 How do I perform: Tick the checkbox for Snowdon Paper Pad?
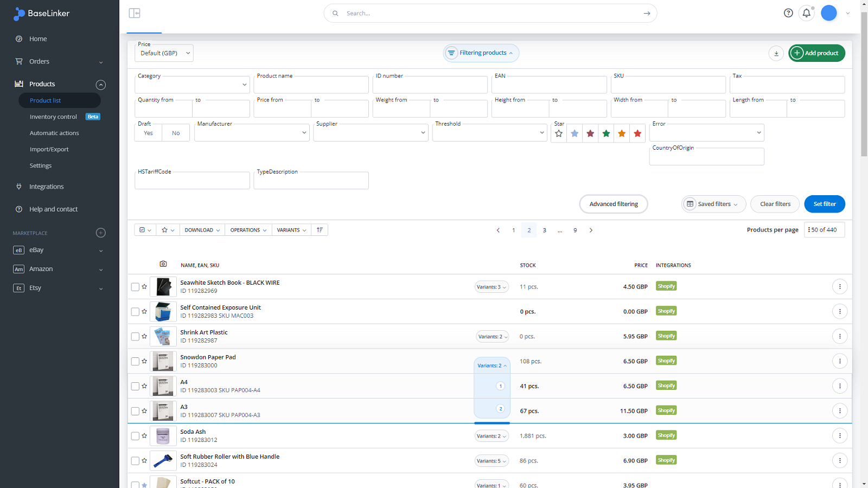coord(135,362)
